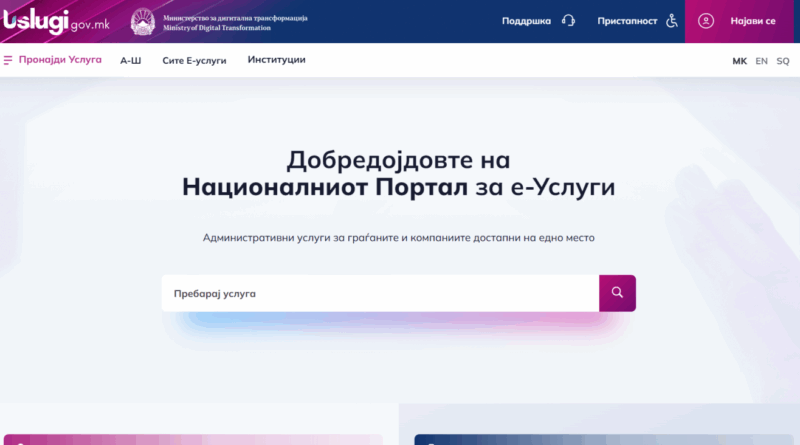
Task: Click Национални Портал за е-Услуги heading
Action: click(x=398, y=187)
